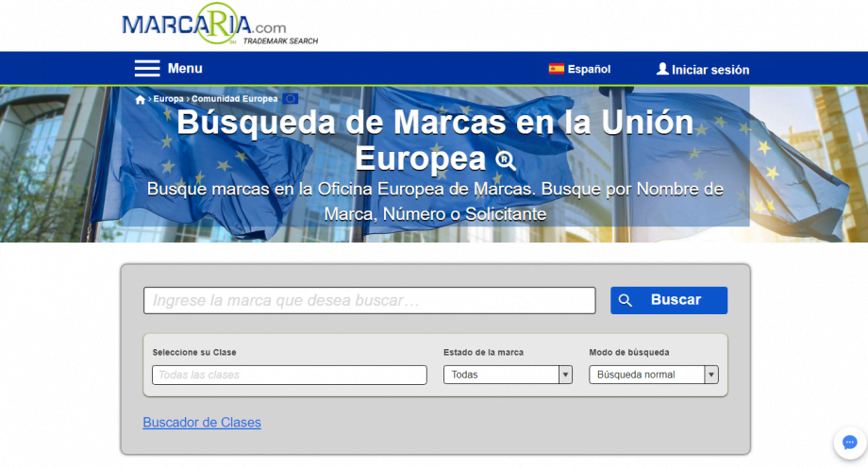Open the chat bubble widget

tap(848, 443)
